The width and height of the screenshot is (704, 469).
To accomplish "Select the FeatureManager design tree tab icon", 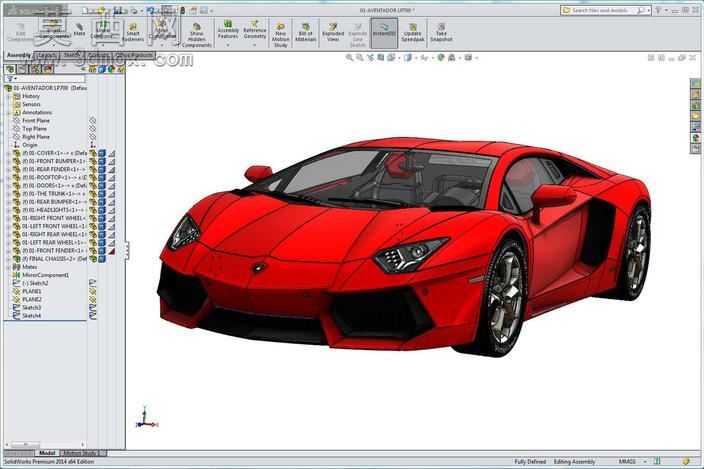I will pos(10,69).
